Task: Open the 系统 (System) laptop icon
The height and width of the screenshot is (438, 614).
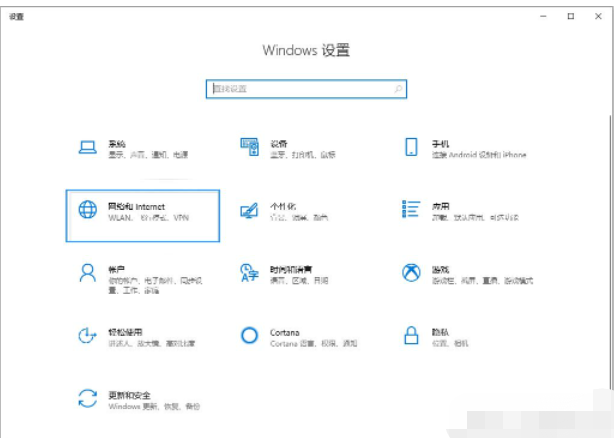Action: [x=88, y=148]
